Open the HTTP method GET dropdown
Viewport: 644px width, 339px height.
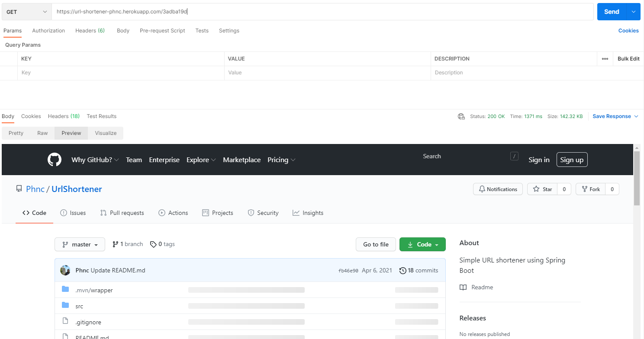(x=26, y=12)
